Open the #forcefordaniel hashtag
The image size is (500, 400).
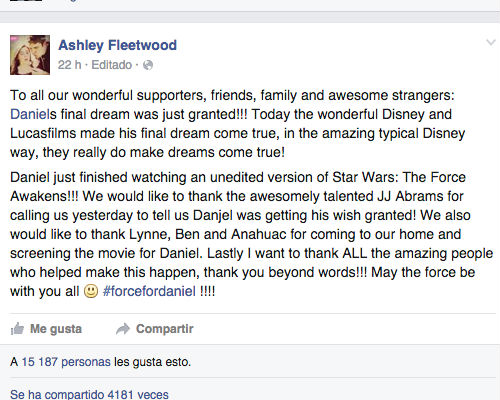point(149,291)
